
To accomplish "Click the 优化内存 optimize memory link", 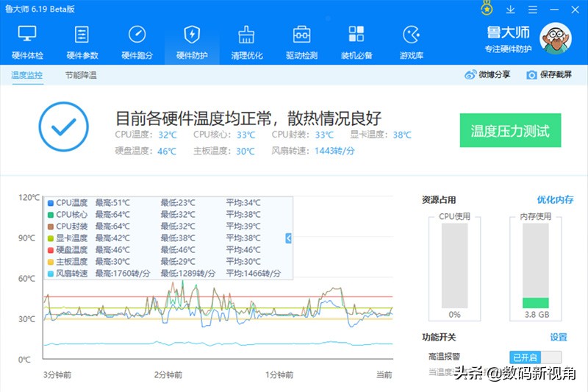I will 556,199.
